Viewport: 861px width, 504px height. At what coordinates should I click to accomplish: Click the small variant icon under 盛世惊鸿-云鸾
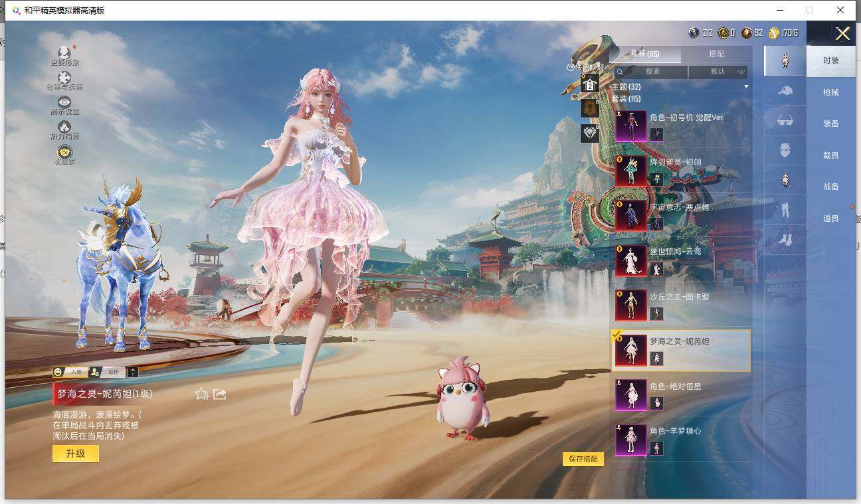point(656,269)
